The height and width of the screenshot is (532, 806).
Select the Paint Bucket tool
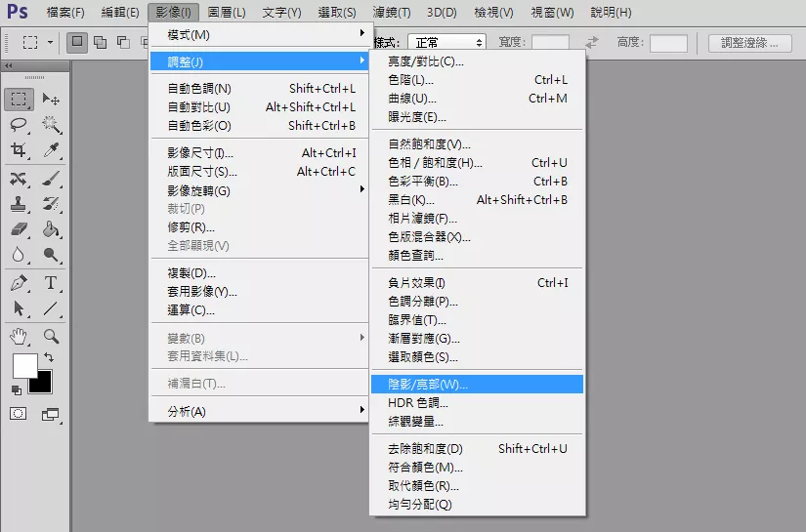(51, 229)
